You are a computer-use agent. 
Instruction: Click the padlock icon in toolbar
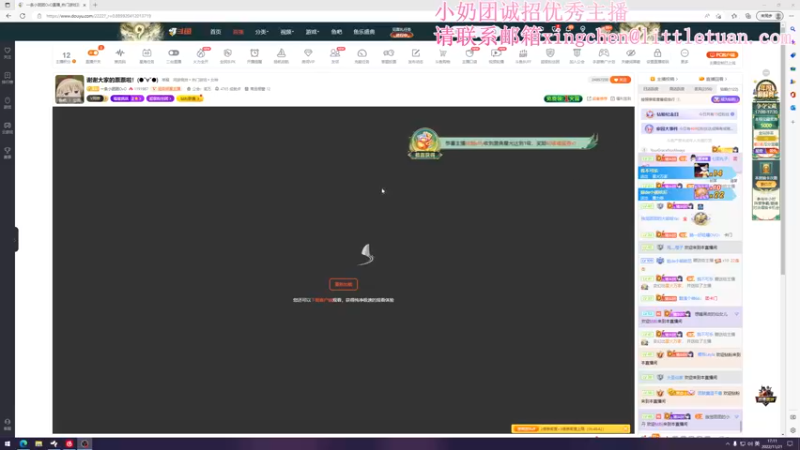tap(657, 53)
